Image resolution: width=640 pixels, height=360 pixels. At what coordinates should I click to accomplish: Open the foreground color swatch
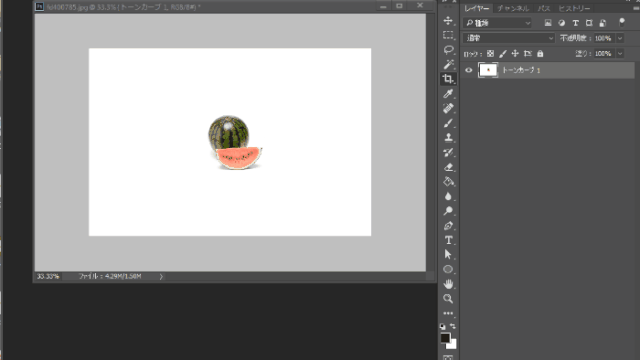coord(445,338)
